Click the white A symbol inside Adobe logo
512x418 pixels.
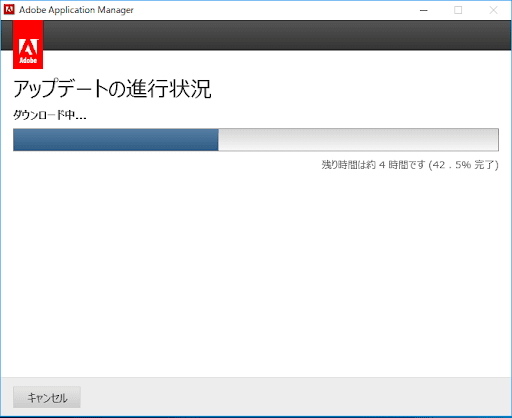[28, 47]
